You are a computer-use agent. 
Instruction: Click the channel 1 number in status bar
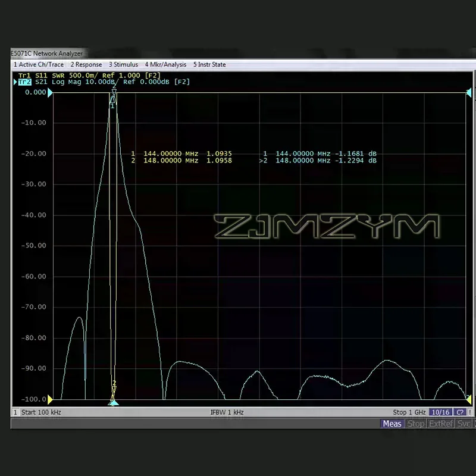pos(15,412)
